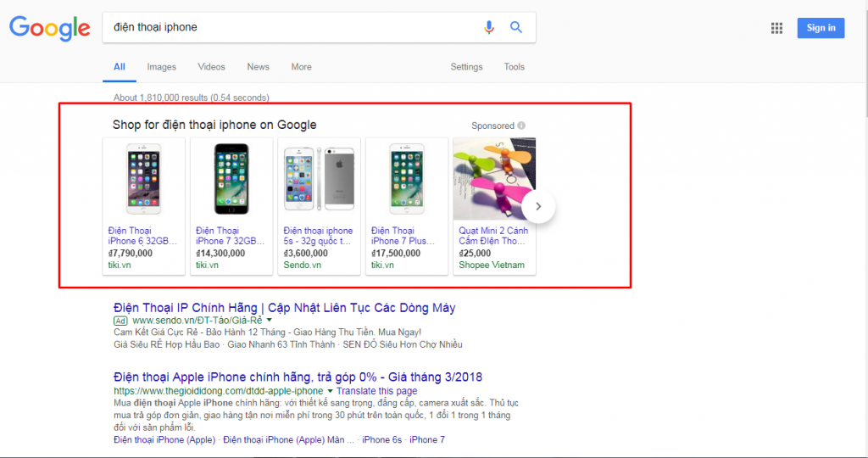Click the Translate this page link
Viewport: 868px width, 458px height.
click(376, 391)
